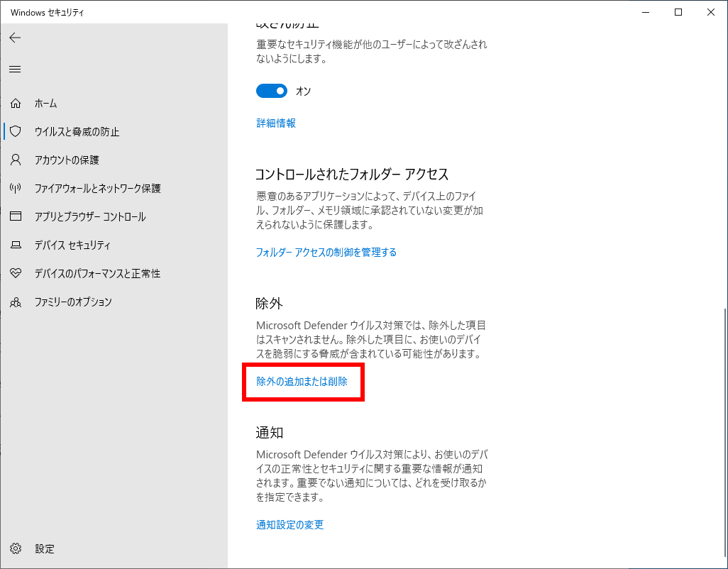The image size is (728, 569).
Task: Click the antenna icon for ファイアウォールとネットワーク保護
Action: [16, 188]
